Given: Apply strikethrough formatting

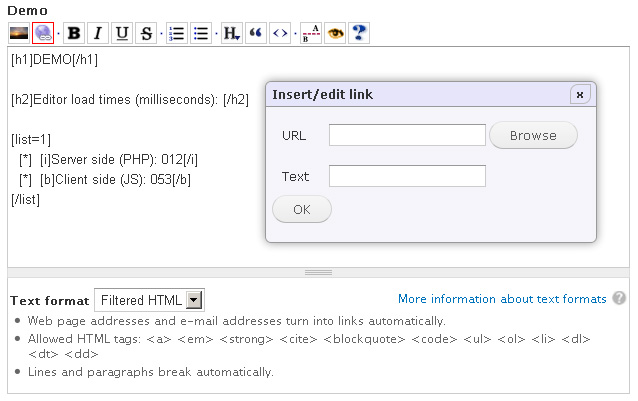Looking at the screenshot, I should tap(146, 33).
